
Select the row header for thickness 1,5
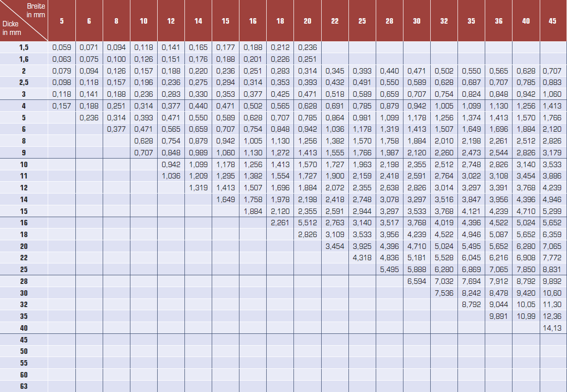coord(24,47)
